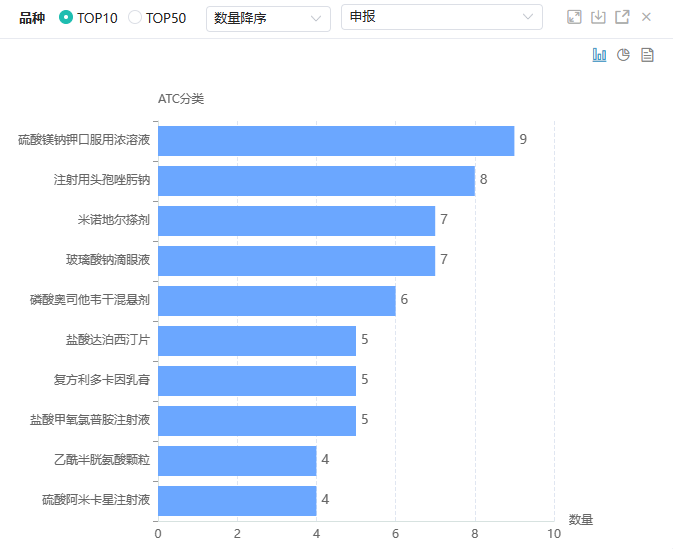Open chart in new window icon

pyautogui.click(x=622, y=17)
